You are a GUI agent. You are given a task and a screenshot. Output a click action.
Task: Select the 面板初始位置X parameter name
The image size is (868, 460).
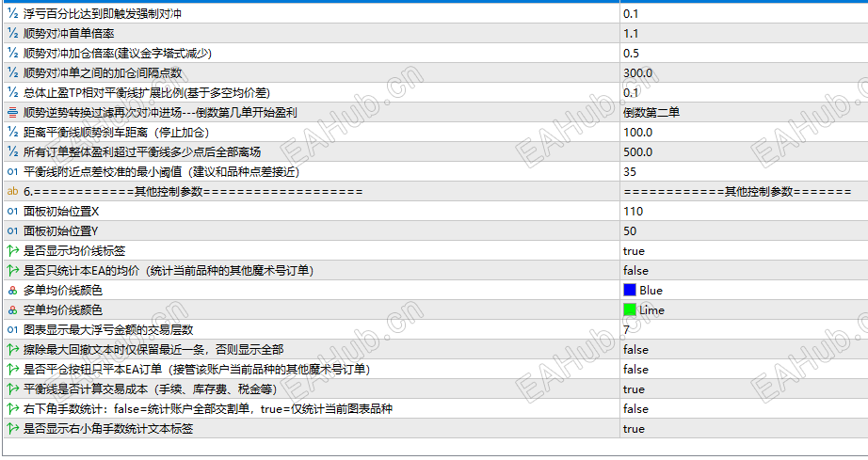(61, 212)
